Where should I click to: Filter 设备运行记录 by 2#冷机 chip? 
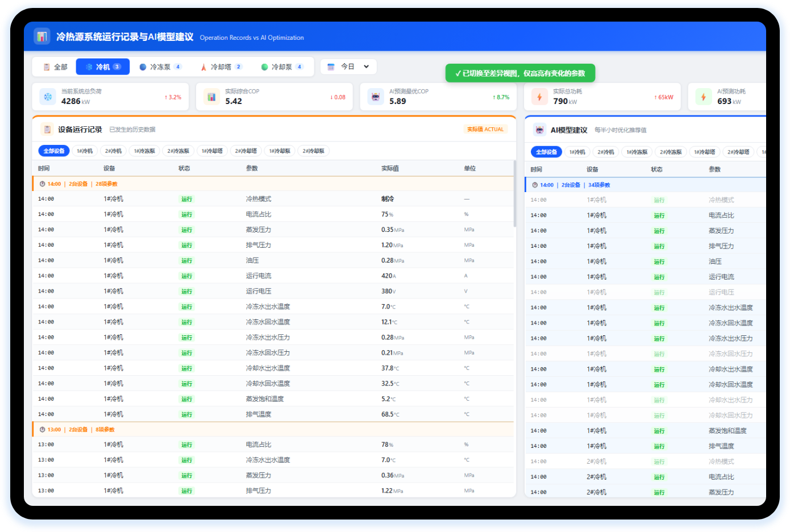113,151
